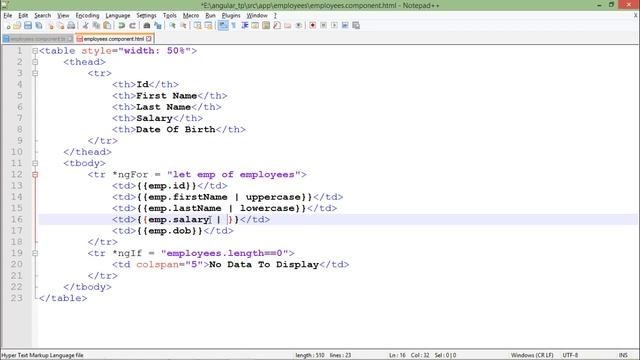Click the Stop Recording macro icon
640x360 pixels.
click(x=323, y=26)
